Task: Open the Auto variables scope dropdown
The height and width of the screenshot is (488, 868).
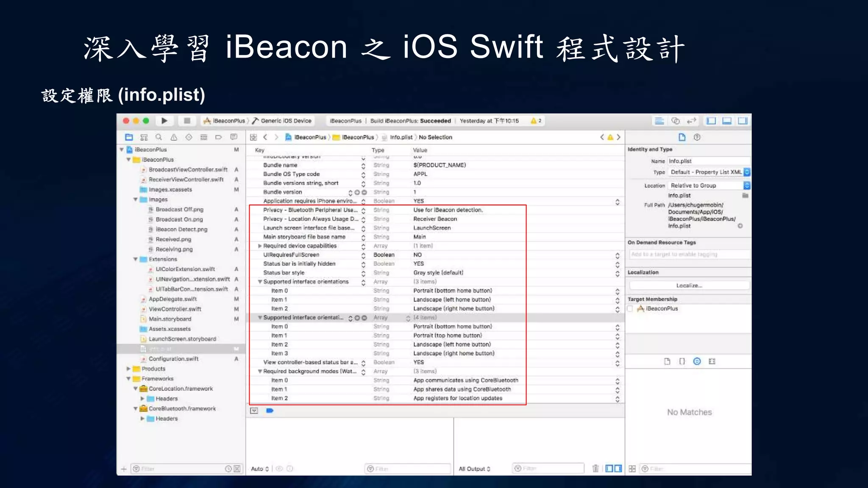Action: tap(260, 469)
